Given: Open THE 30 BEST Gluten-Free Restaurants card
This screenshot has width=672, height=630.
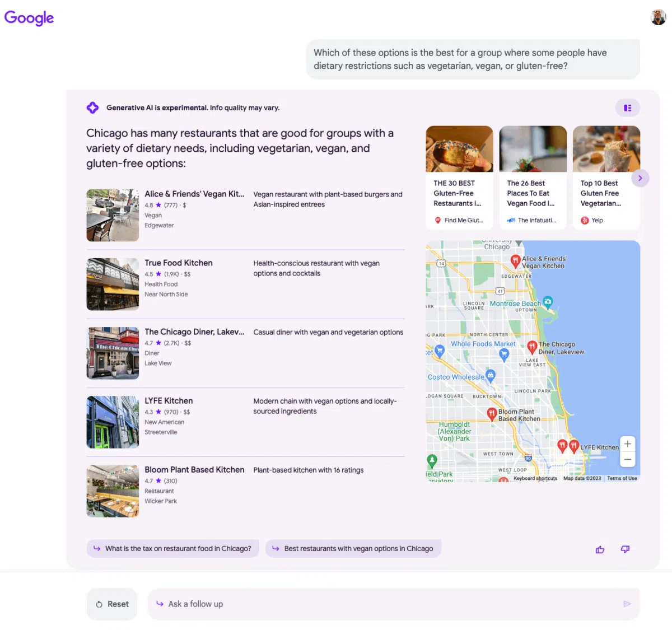Looking at the screenshot, I should [459, 178].
